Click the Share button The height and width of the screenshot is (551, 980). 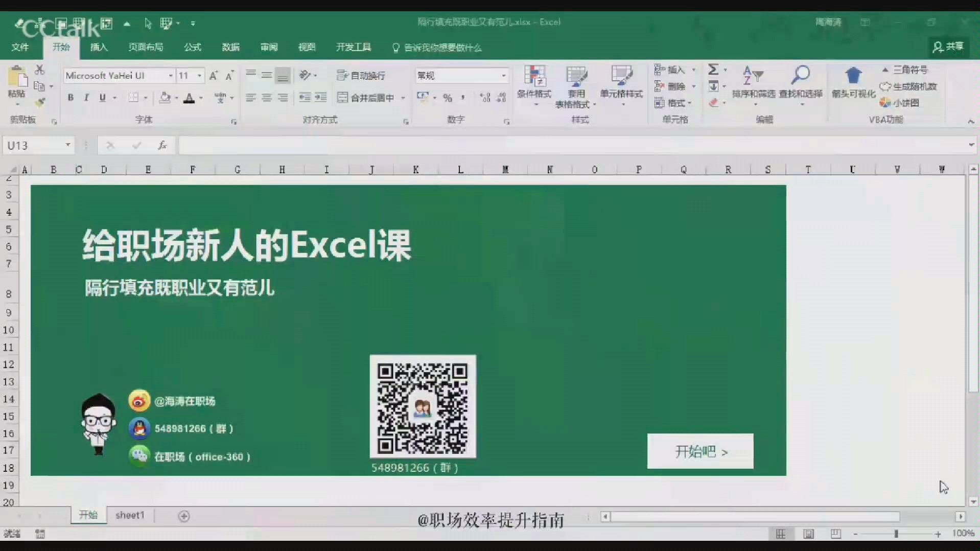click(948, 47)
